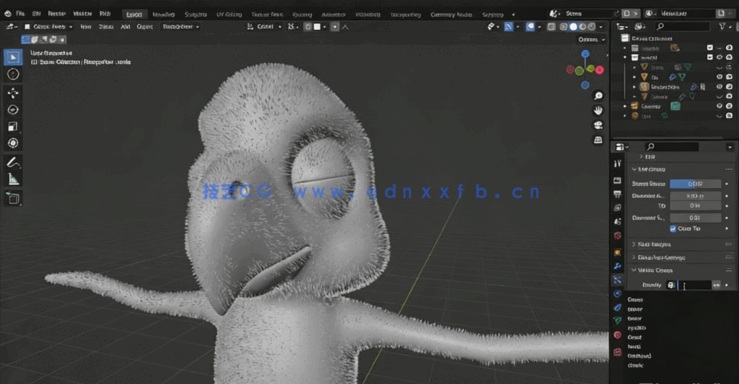The height and width of the screenshot is (384, 739).
Task: Select the Move tool
Action: 13,93
